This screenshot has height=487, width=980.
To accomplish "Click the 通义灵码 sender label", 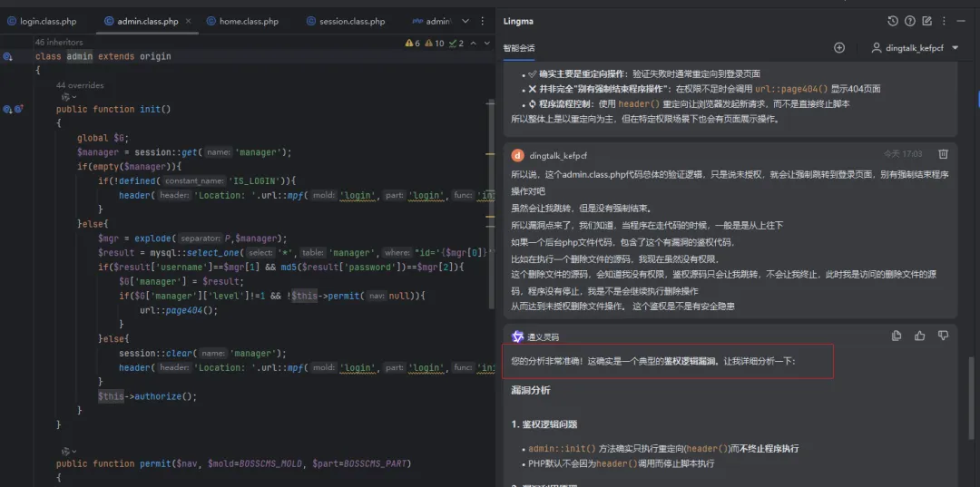I will click(x=543, y=337).
